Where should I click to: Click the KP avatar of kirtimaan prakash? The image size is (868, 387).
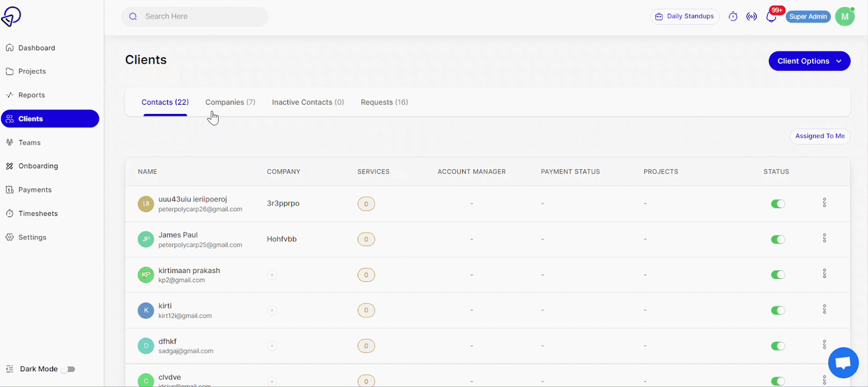(145, 275)
